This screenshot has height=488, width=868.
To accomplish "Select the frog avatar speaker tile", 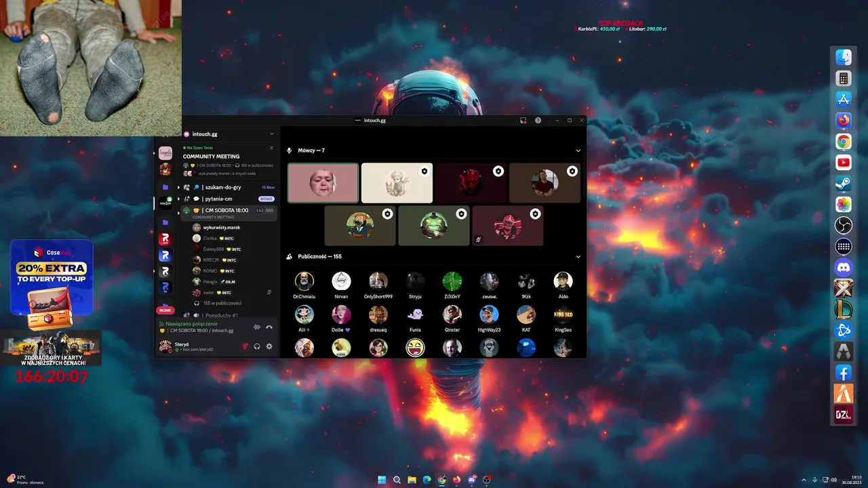I will [433, 226].
